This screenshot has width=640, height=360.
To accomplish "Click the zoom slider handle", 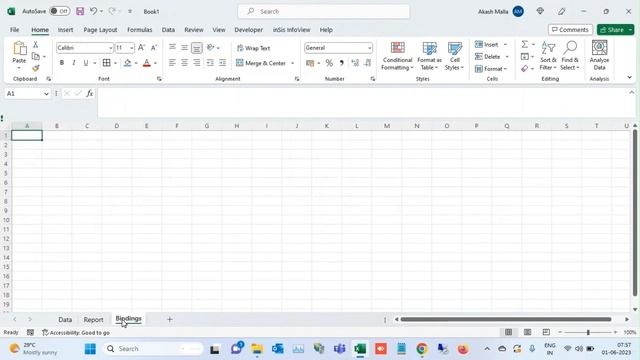I will [588, 333].
